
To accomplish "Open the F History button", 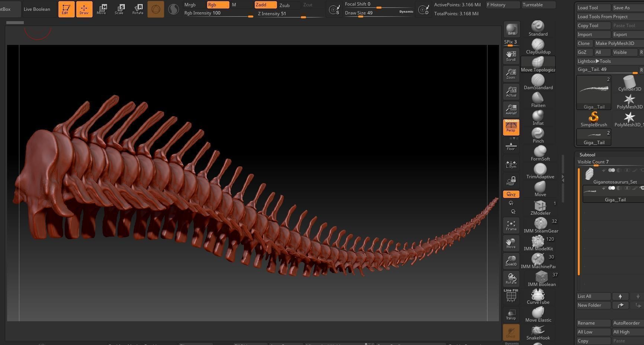I will click(503, 5).
